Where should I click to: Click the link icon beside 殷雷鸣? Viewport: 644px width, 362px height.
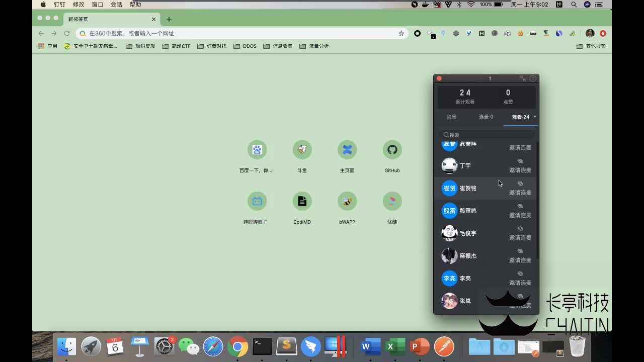click(520, 206)
